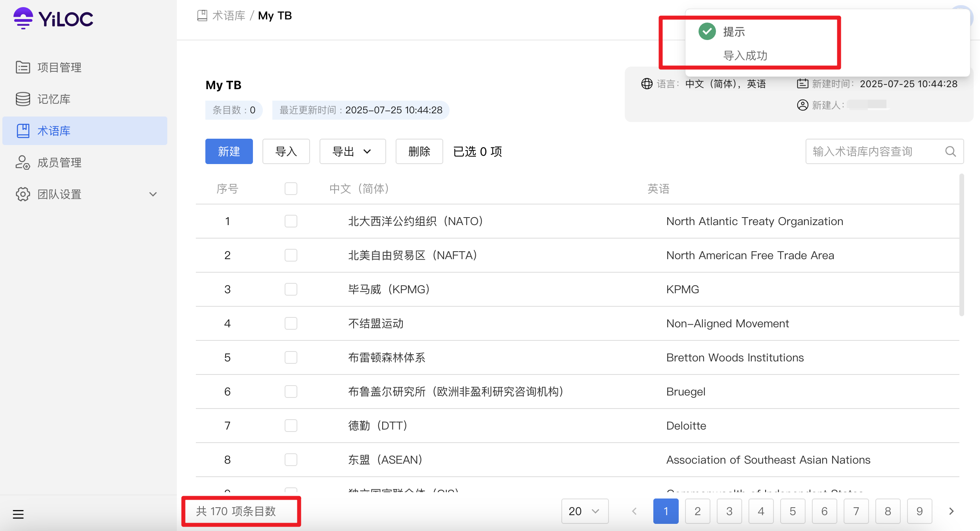Click the 英语 column header
Viewport: 980px width, 531px height.
pyautogui.click(x=658, y=189)
